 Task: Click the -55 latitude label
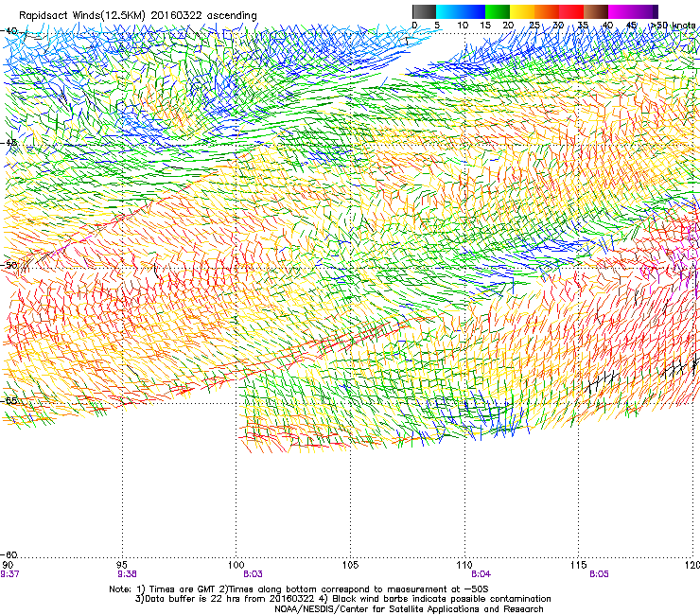click(9, 400)
